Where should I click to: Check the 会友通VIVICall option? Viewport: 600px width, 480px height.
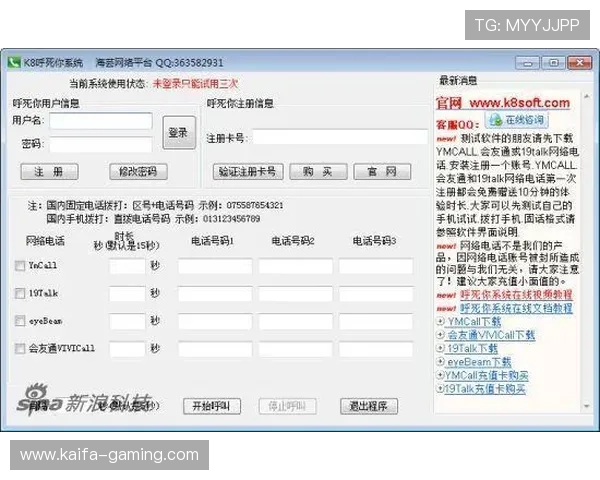click(20, 348)
